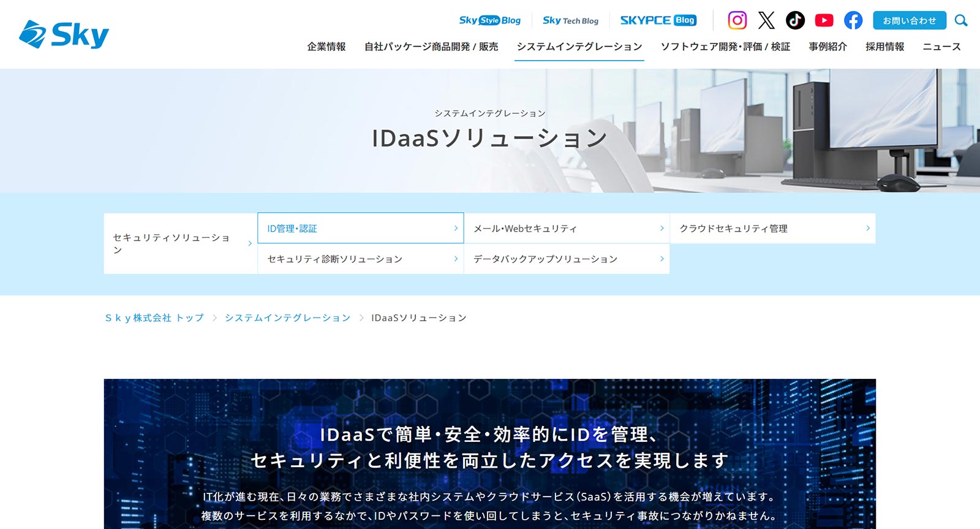This screenshot has height=529, width=980.
Task: Click the IDaaSソリューション page heading
Action: 489,138
